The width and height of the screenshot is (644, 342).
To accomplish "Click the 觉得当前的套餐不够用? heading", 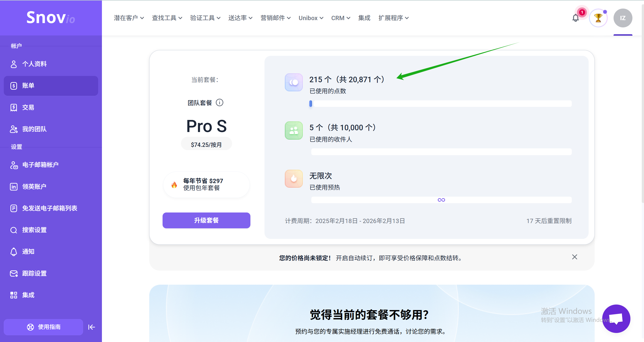I will (x=369, y=315).
